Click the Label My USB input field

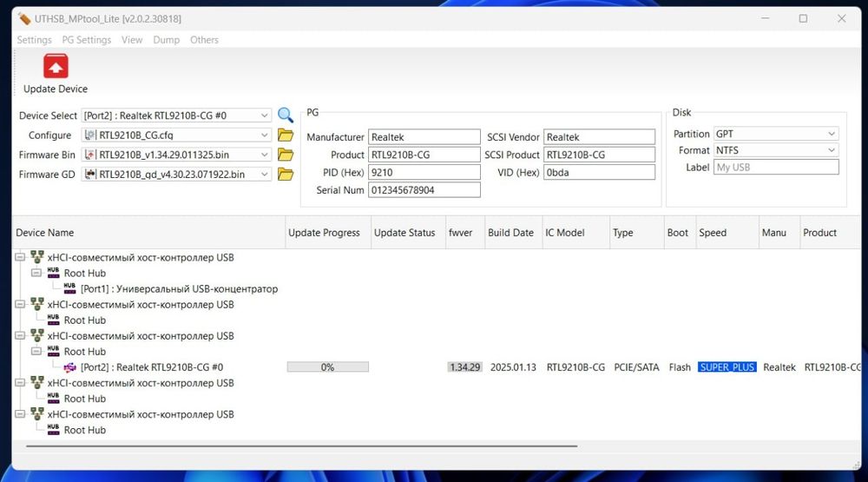tap(776, 168)
